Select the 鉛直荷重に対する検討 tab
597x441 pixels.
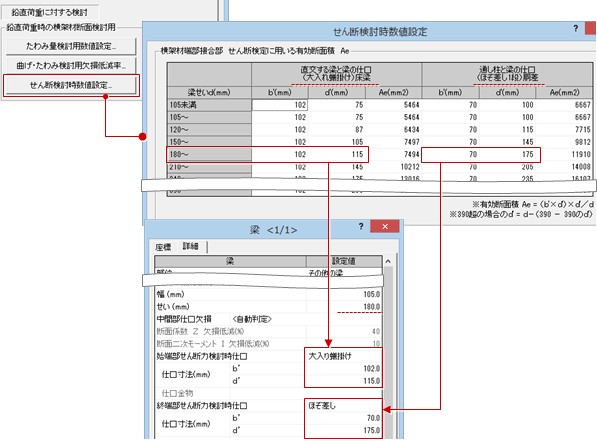pyautogui.click(x=49, y=13)
